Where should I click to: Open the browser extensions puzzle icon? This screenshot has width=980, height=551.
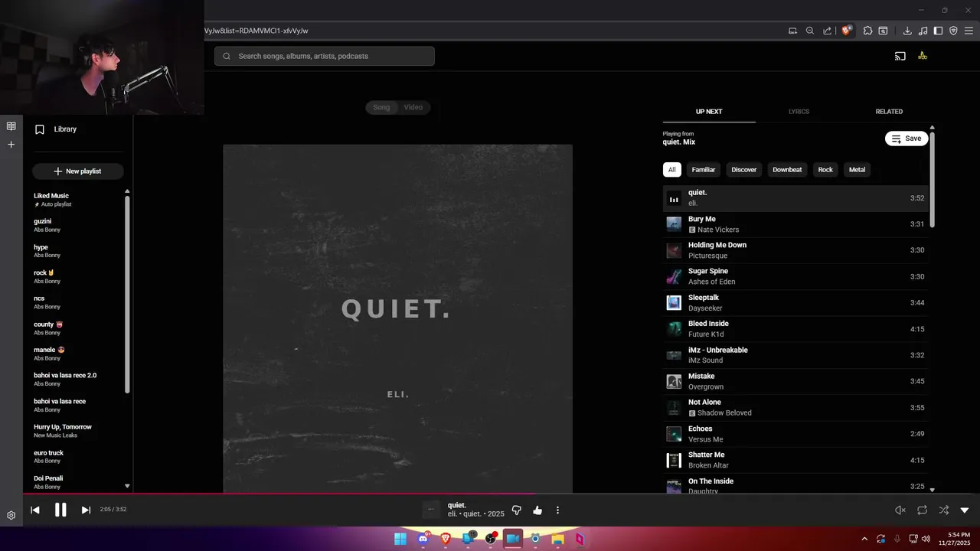click(867, 31)
